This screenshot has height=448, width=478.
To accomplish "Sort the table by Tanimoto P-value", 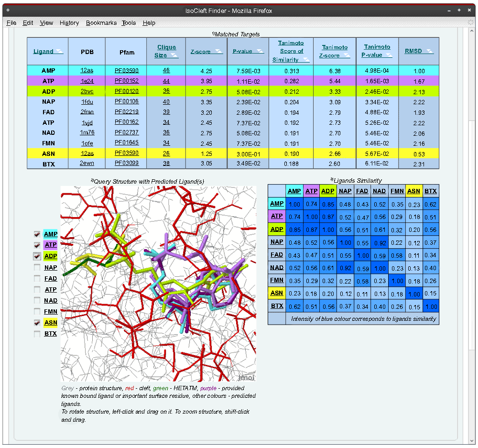I will pyautogui.click(x=377, y=51).
